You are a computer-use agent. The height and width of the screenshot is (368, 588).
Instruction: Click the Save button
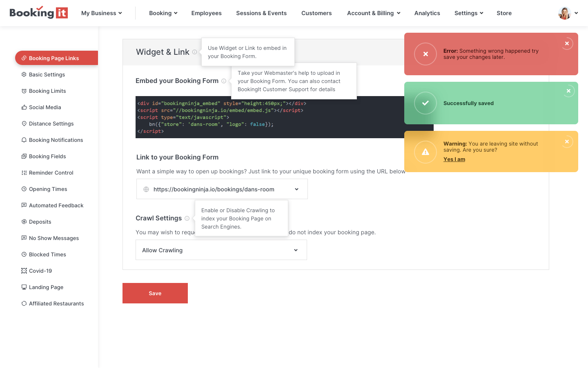[155, 293]
